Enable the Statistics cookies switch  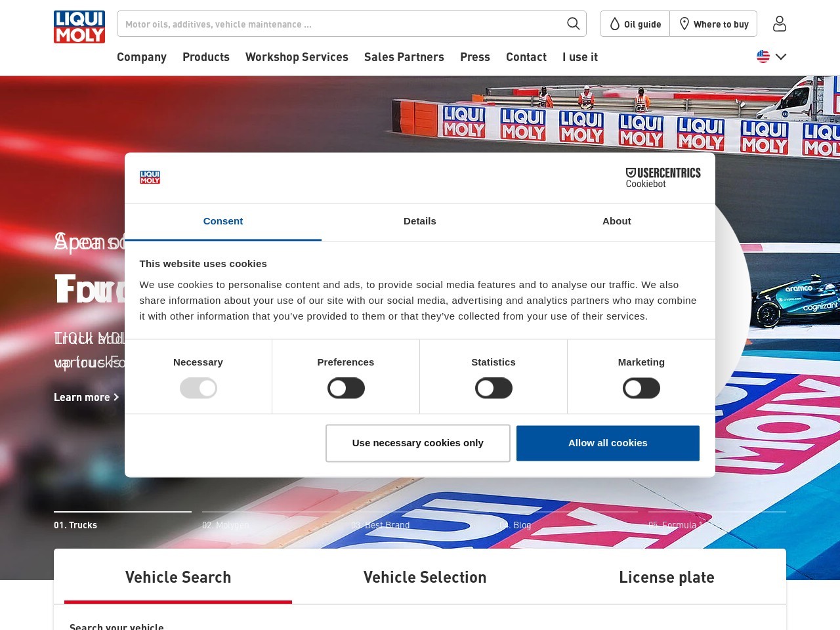493,388
